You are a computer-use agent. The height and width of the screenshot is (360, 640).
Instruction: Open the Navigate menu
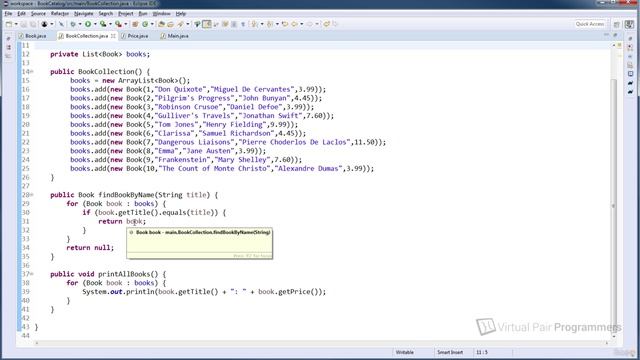(84, 13)
